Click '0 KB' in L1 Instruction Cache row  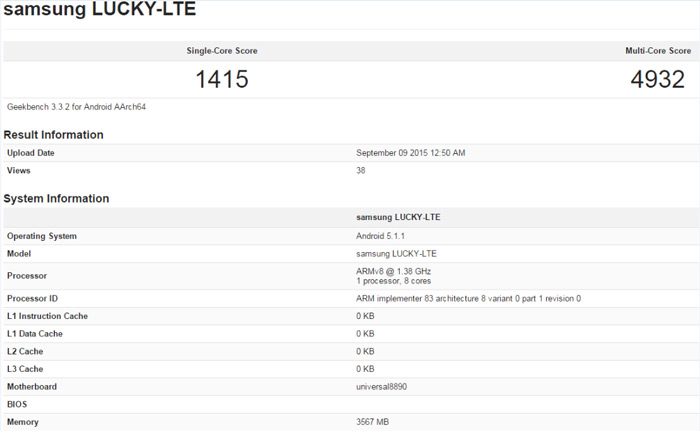tap(365, 316)
